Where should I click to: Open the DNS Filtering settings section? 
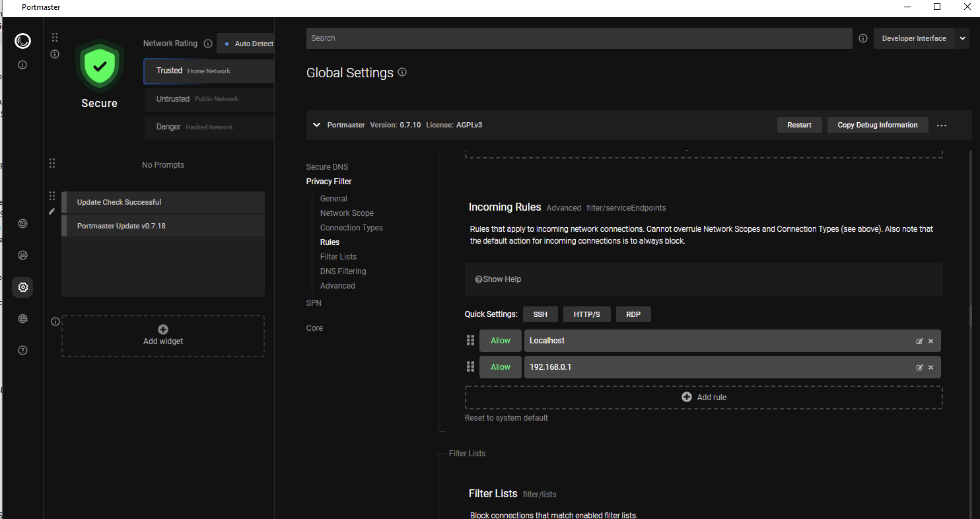click(343, 271)
